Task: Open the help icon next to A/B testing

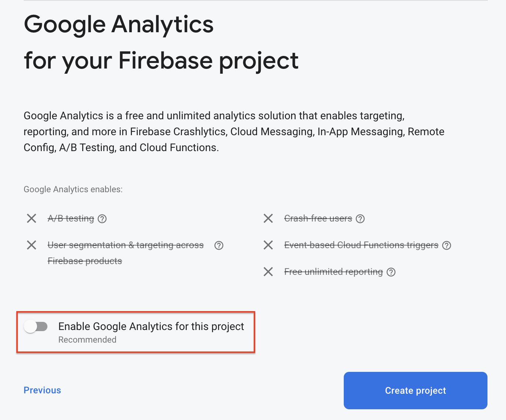Action: (x=102, y=219)
